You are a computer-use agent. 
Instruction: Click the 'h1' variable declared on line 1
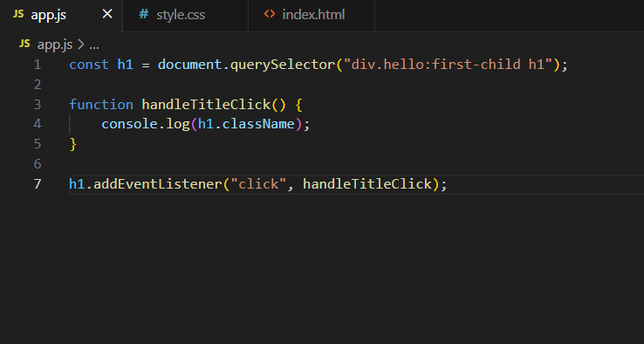(x=126, y=65)
